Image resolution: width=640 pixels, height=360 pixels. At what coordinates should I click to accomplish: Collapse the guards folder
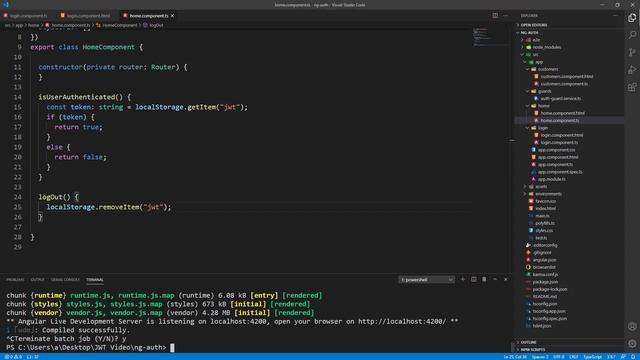544,91
